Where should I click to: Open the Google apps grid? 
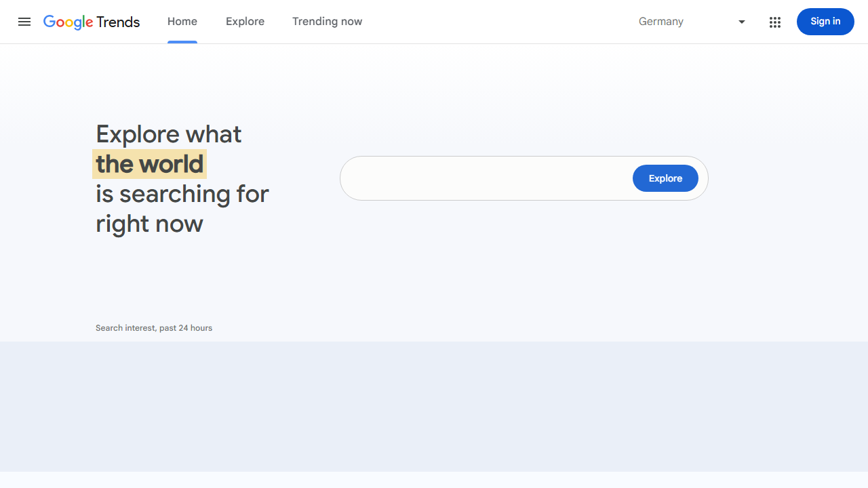775,22
